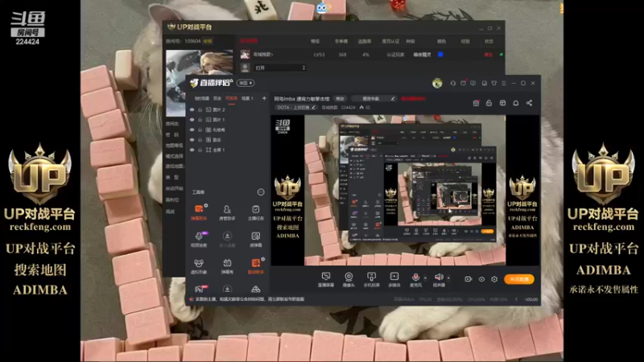The image size is (644, 362).
Task: Open the 弹幕秀 tool icon
Action: (x=227, y=265)
